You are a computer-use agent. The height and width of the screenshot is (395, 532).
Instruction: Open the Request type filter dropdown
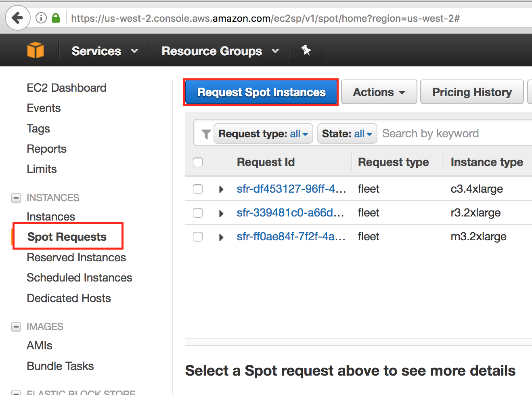click(263, 133)
